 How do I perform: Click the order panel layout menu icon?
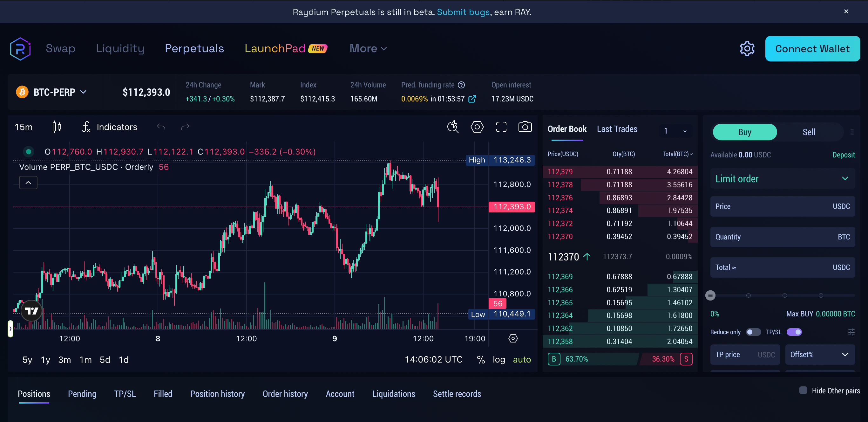click(851, 132)
